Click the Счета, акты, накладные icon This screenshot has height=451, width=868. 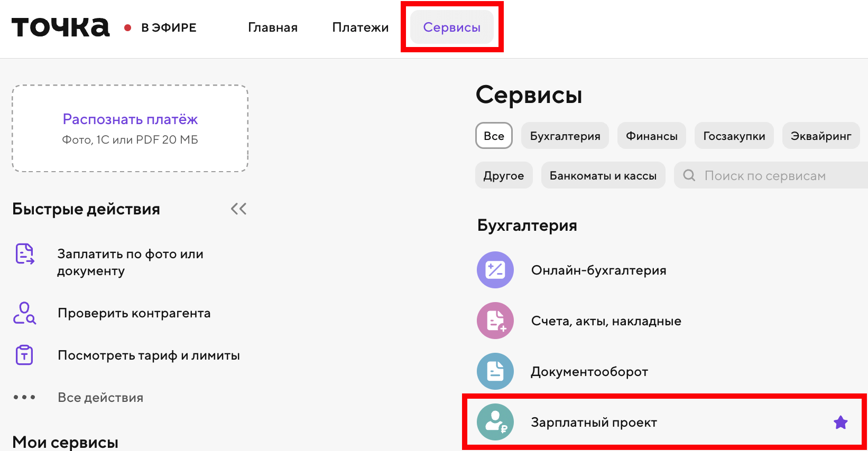[495, 321]
